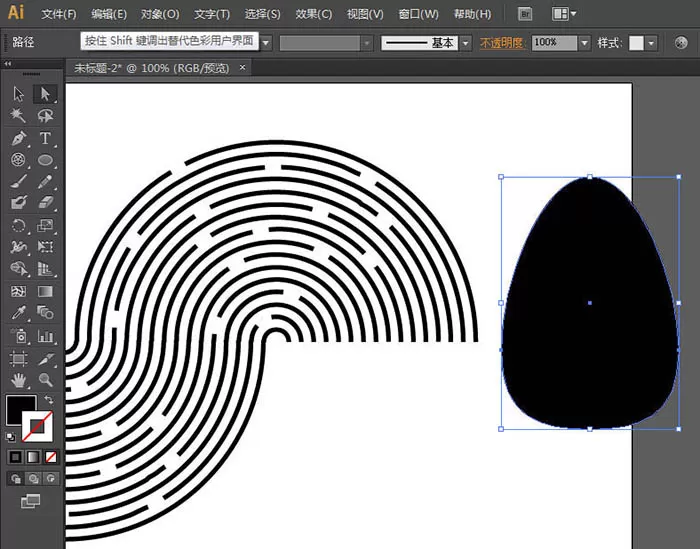Switch to Draw Normal mode
Screen dimensions: 700x549
pyautogui.click(x=16, y=478)
